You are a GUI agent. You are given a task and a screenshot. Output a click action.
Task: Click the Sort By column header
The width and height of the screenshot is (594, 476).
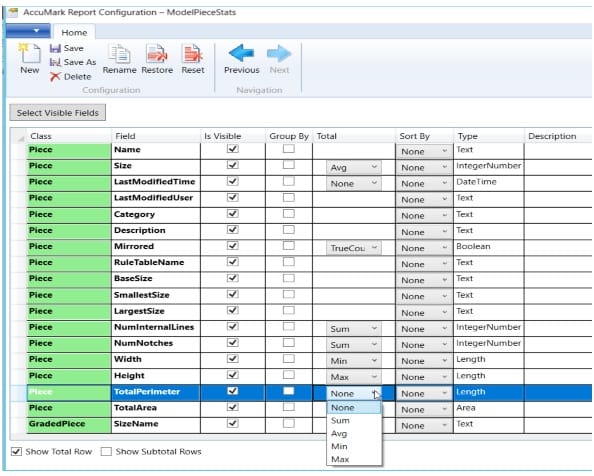(424, 136)
